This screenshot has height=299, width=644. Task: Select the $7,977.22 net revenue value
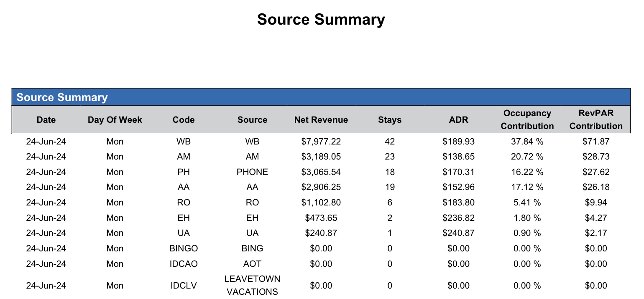point(321,142)
